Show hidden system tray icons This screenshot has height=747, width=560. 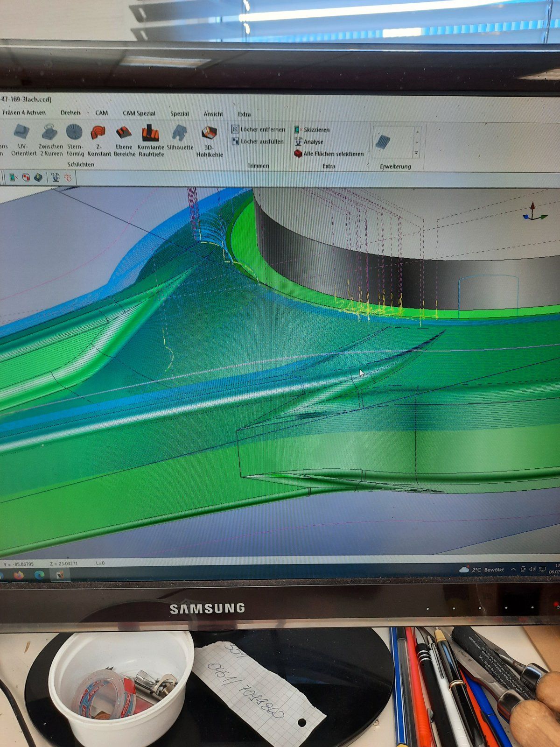pos(513,570)
